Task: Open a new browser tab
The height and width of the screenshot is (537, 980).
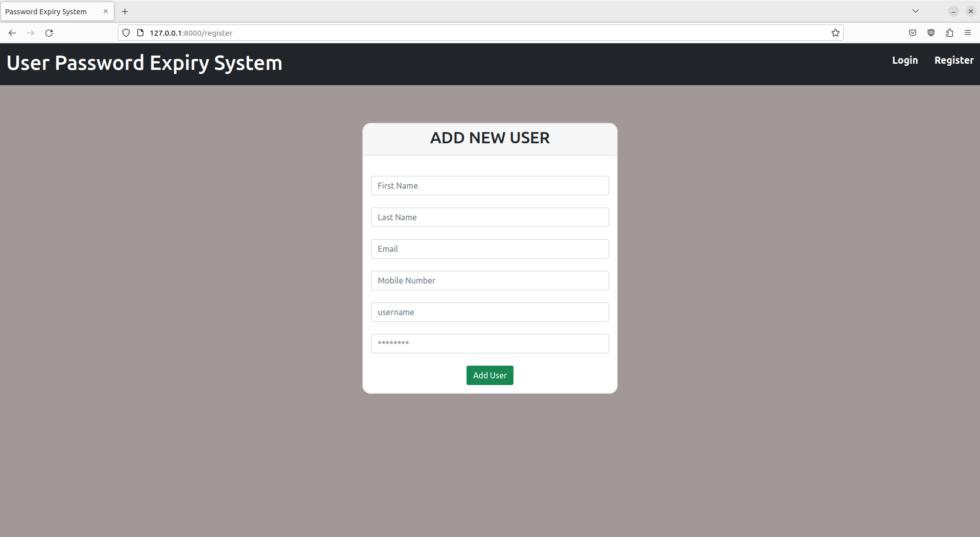Action: click(125, 11)
